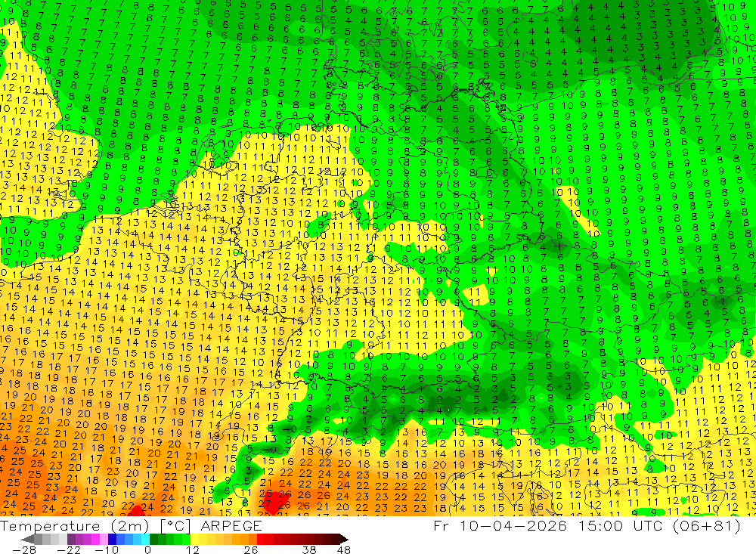Click the 'Temperature (2m)' map title

[75, 525]
